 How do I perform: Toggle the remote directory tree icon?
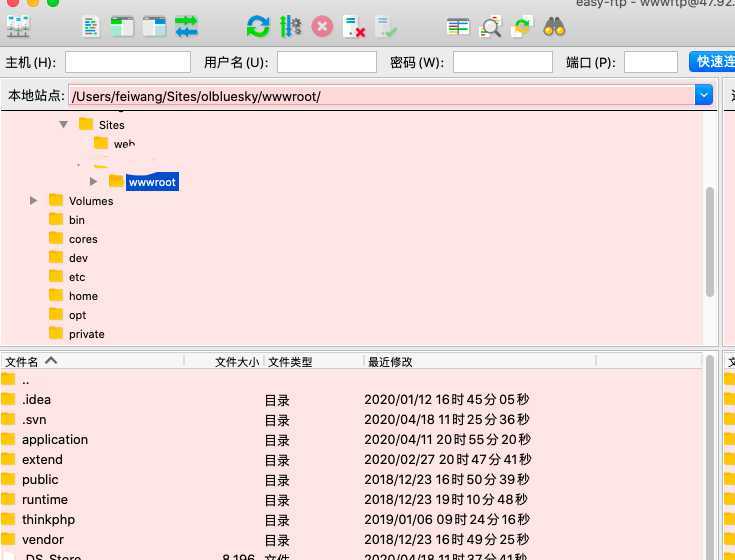point(154,27)
